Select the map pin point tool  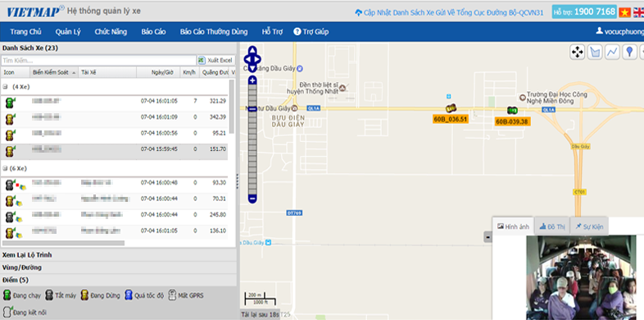[629, 52]
